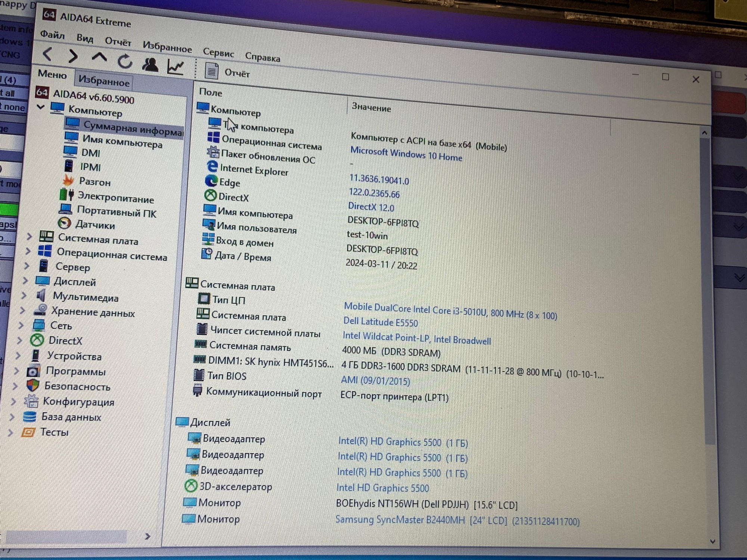This screenshot has width=747, height=560.
Task: Open the Вид menu
Action: pos(85,38)
